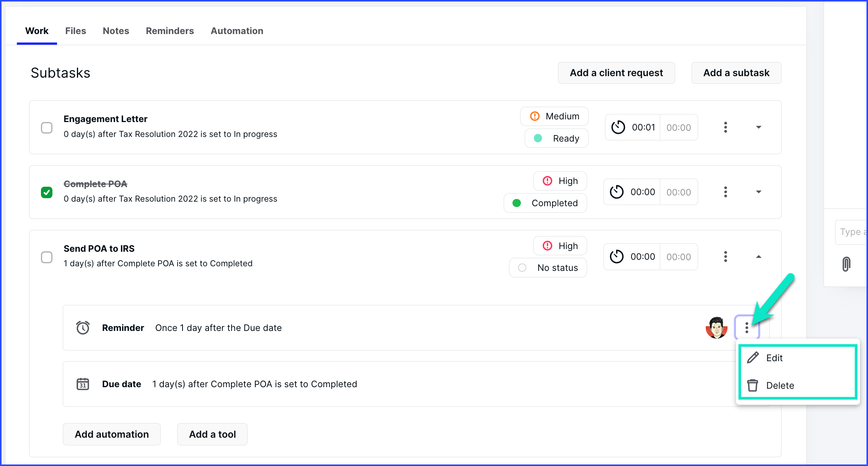Open the Send POA to IRS three-dot menu
The width and height of the screenshot is (868, 466).
pyautogui.click(x=725, y=256)
